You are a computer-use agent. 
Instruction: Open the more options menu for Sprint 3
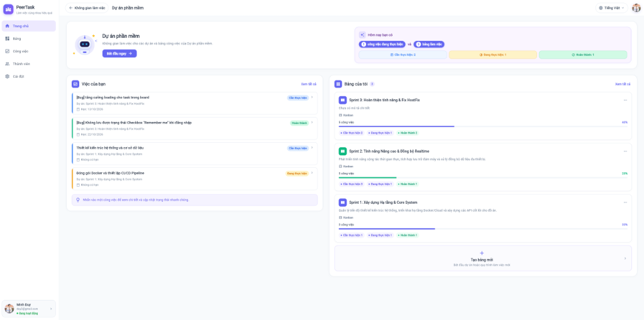[x=625, y=100]
